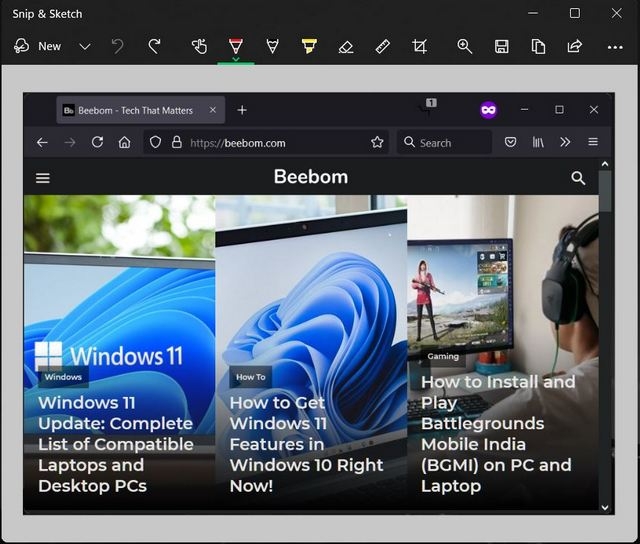Screen dimensions: 640x544
Task: Copy the snip to clipboard
Action: 538,46
